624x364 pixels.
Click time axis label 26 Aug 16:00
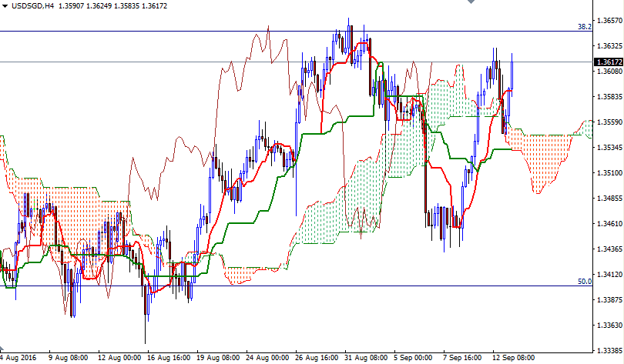coord(317,358)
